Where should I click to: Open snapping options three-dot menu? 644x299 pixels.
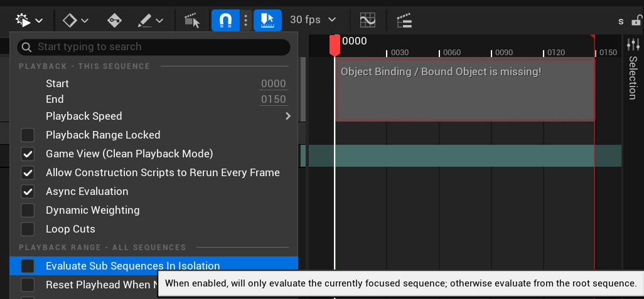[245, 20]
